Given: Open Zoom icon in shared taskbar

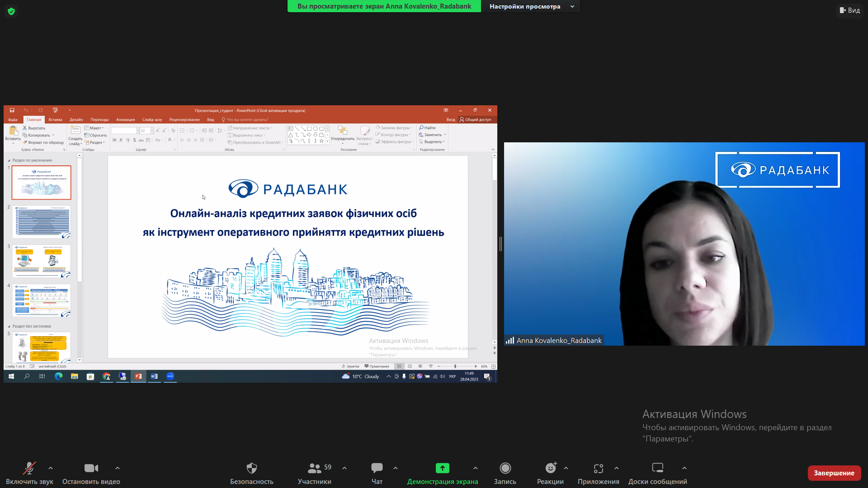Looking at the screenshot, I should (x=170, y=376).
